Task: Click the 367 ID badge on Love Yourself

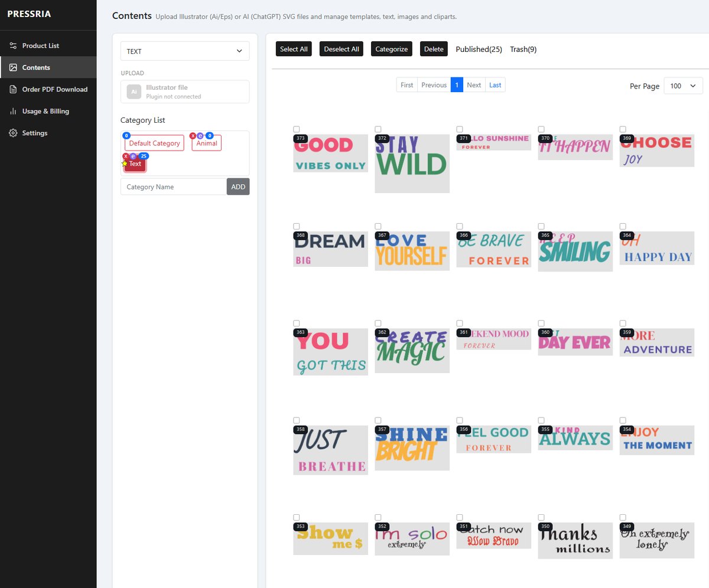Action: (x=382, y=235)
